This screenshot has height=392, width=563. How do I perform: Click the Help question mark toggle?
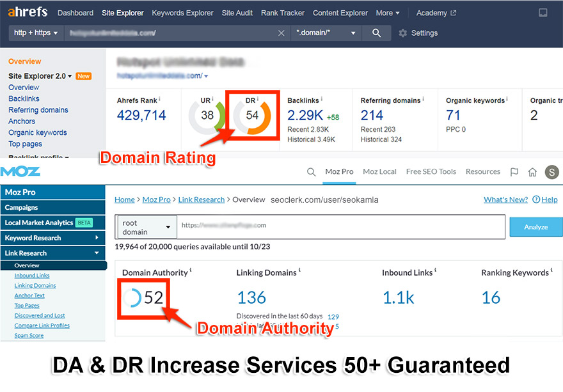[x=536, y=199]
